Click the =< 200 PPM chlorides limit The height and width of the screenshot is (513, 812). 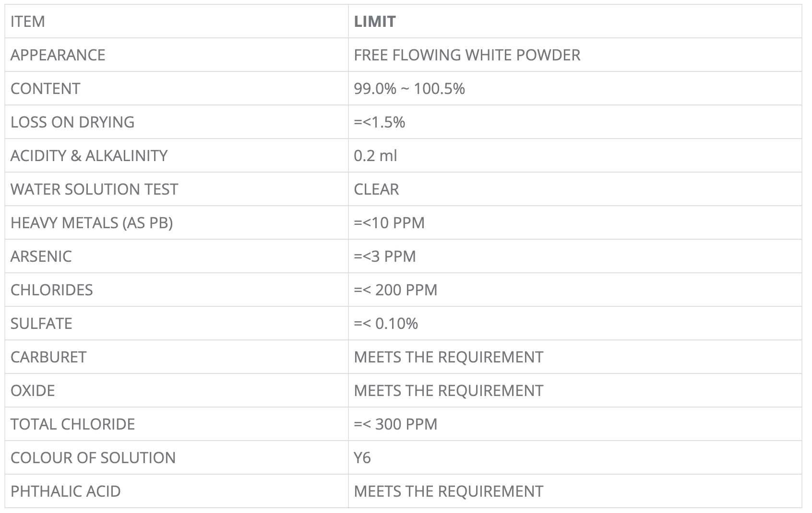pyautogui.click(x=395, y=290)
